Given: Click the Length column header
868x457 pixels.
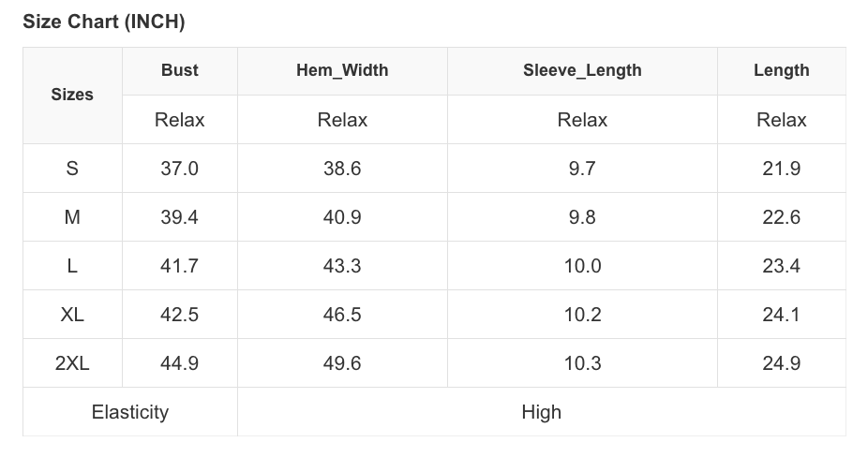Looking at the screenshot, I should (781, 70).
